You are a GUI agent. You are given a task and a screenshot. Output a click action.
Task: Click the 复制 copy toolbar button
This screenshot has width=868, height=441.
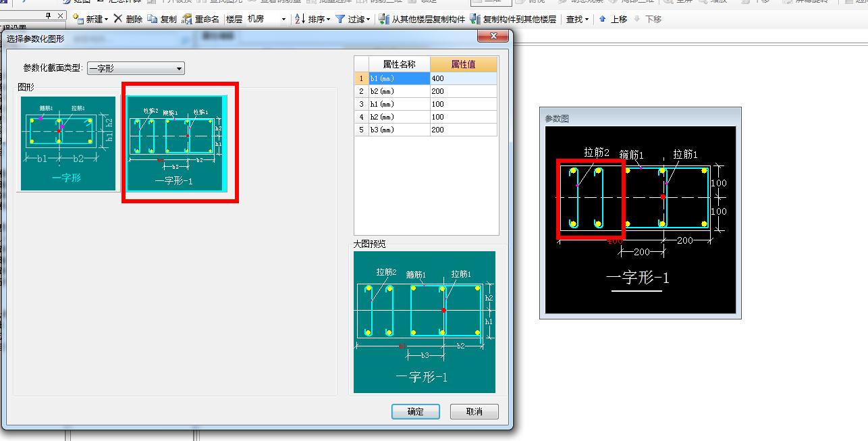pyautogui.click(x=162, y=19)
